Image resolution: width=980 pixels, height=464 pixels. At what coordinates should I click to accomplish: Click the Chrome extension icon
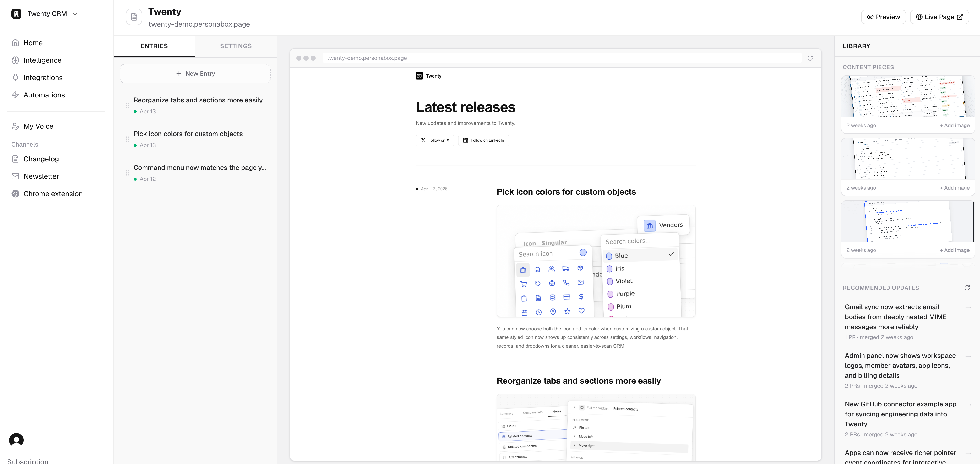15,194
